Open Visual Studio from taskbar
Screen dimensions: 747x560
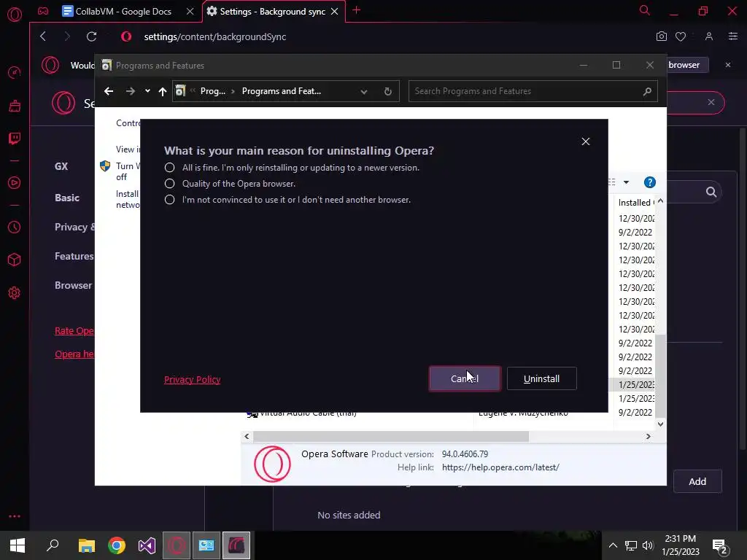pos(147,545)
